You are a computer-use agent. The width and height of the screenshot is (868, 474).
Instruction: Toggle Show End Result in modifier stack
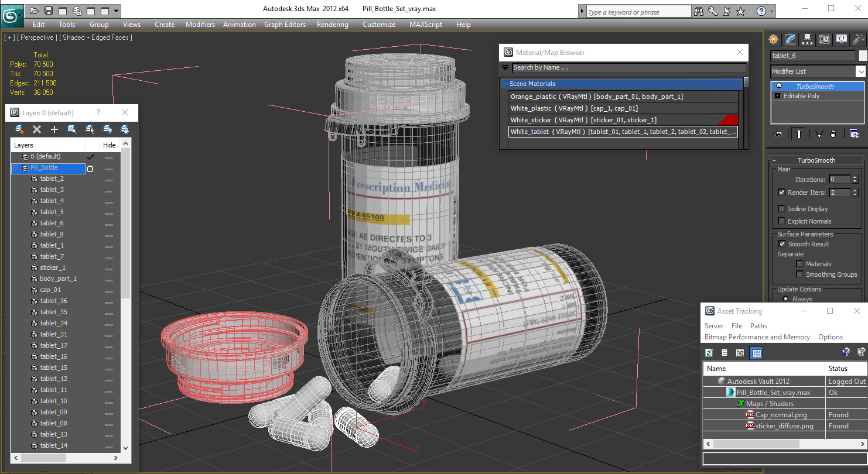(799, 134)
